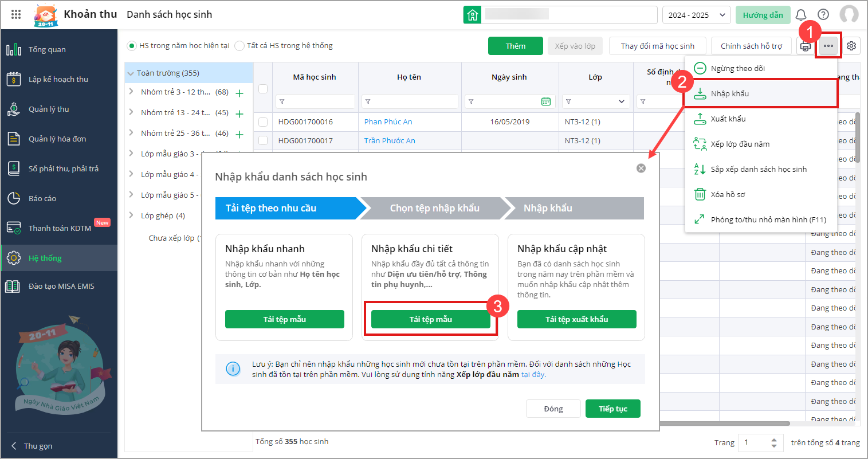
Task: Choose Ngừng theo dõi from menu
Action: 761,68
